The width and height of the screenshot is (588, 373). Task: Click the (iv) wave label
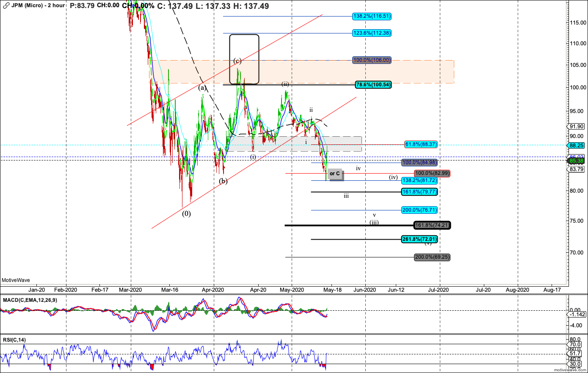394,177
